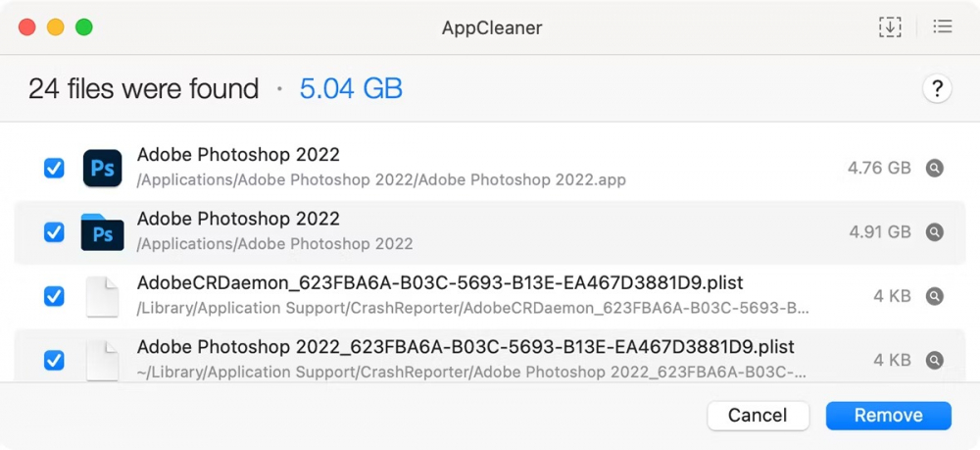Reveal Adobe Photoshop 2022.app in Finder via magnifier
Screen dimensions: 980x450
(x=935, y=168)
